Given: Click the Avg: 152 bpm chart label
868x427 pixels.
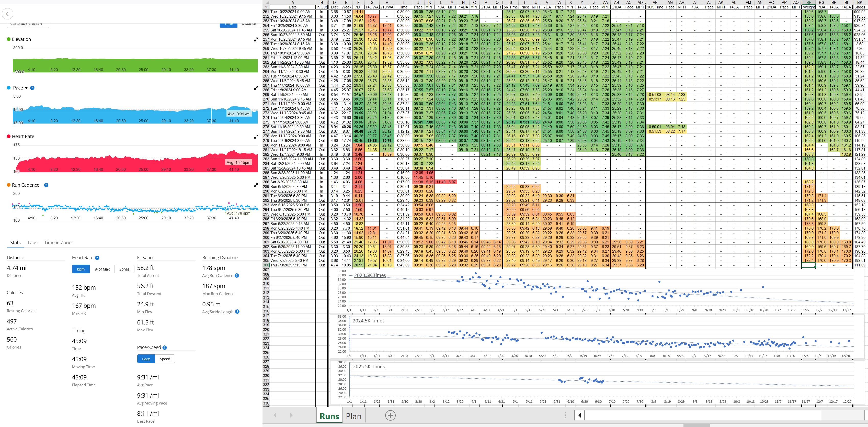Looking at the screenshot, I should click(238, 162).
